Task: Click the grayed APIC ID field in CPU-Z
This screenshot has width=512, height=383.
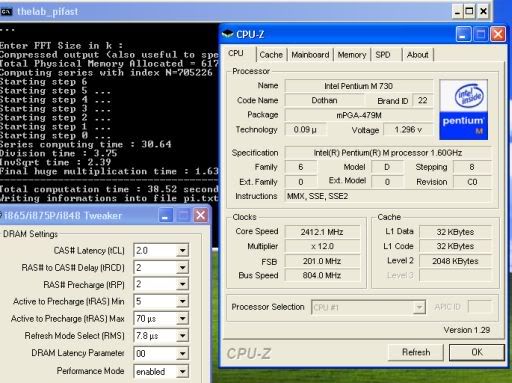Action: click(479, 307)
